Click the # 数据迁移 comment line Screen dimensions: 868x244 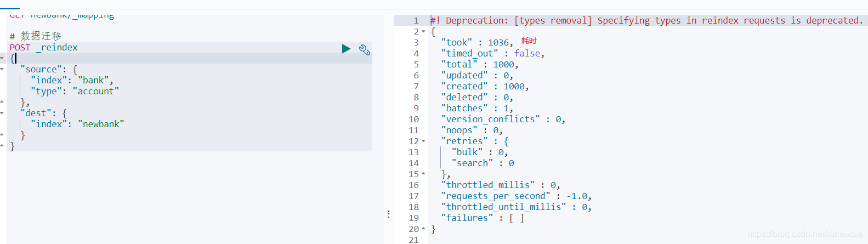coord(36,36)
